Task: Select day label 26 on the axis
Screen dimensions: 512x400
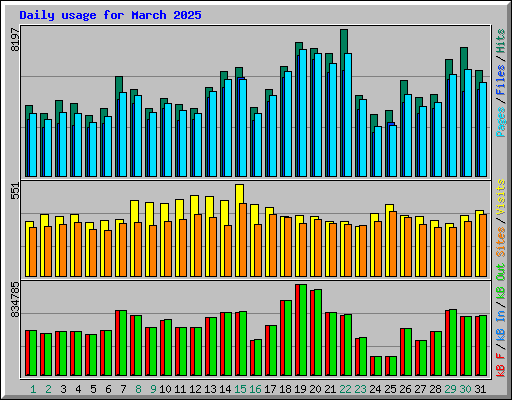Action: pyautogui.click(x=405, y=389)
